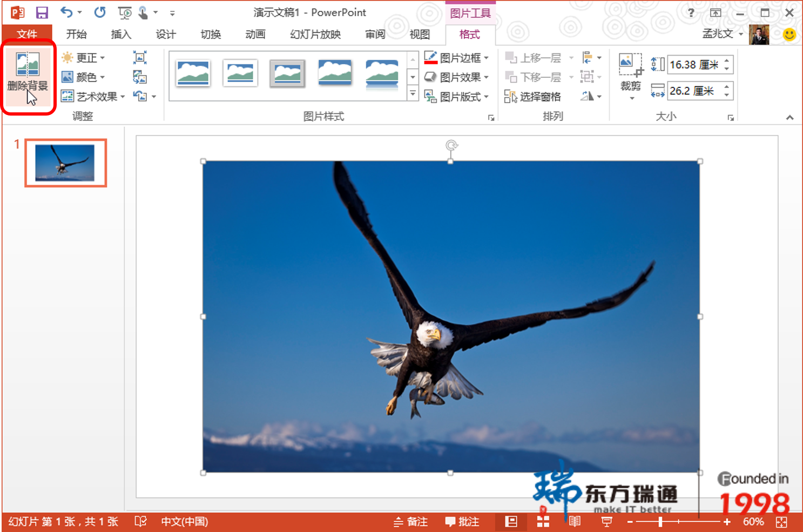Apply the third gray-framed picture style
The width and height of the screenshot is (803, 532).
pos(288,73)
